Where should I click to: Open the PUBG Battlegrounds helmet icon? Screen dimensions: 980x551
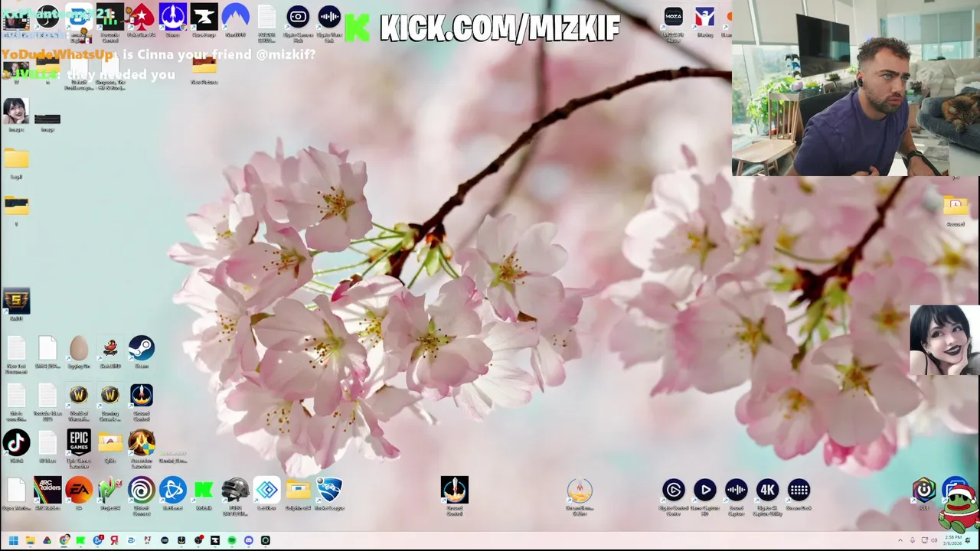[235, 490]
